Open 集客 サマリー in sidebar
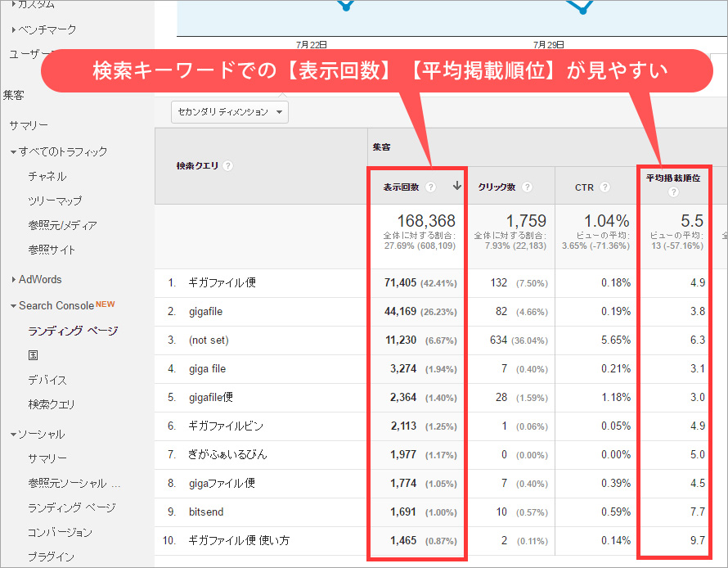728x568 pixels. pyautogui.click(x=29, y=125)
